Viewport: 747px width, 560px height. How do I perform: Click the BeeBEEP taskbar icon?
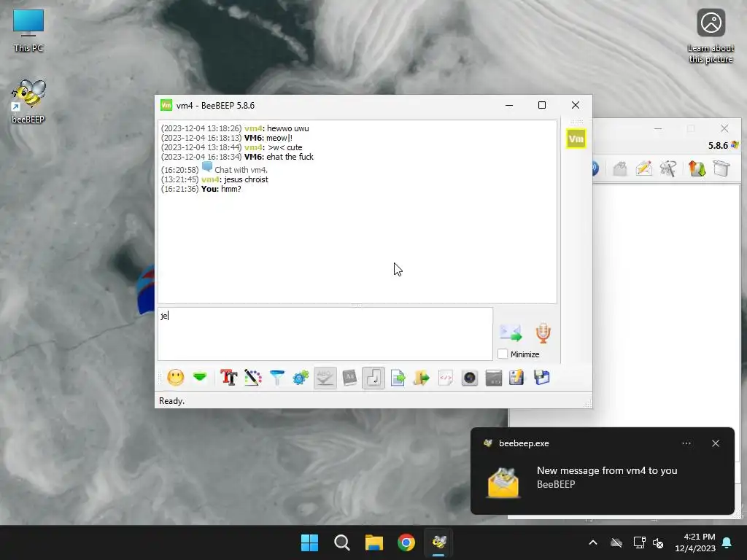pos(438,542)
